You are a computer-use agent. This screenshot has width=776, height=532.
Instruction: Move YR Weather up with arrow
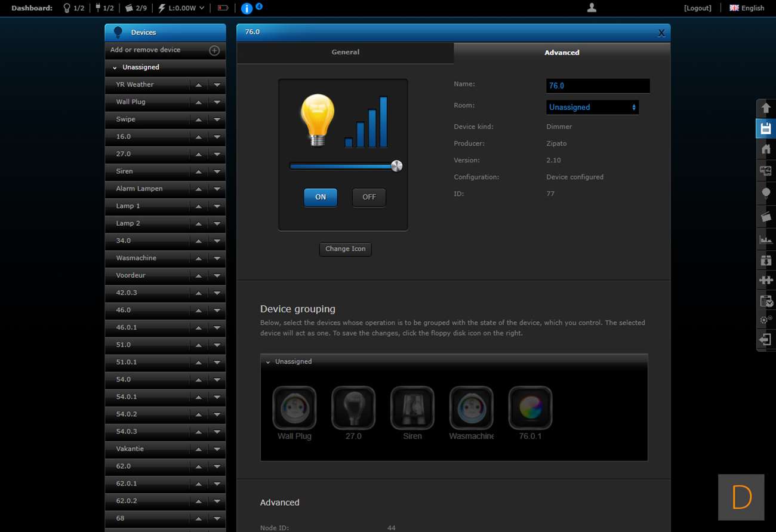199,85
